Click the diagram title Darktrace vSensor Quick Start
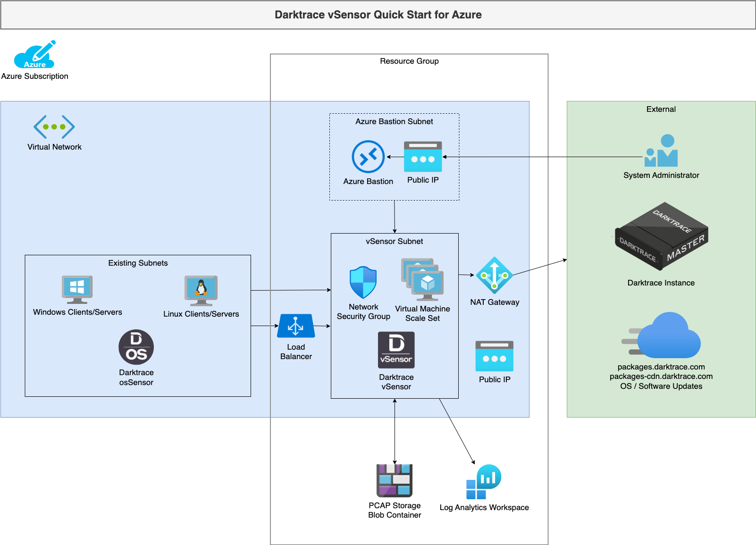The width and height of the screenshot is (756, 545). [378, 15]
